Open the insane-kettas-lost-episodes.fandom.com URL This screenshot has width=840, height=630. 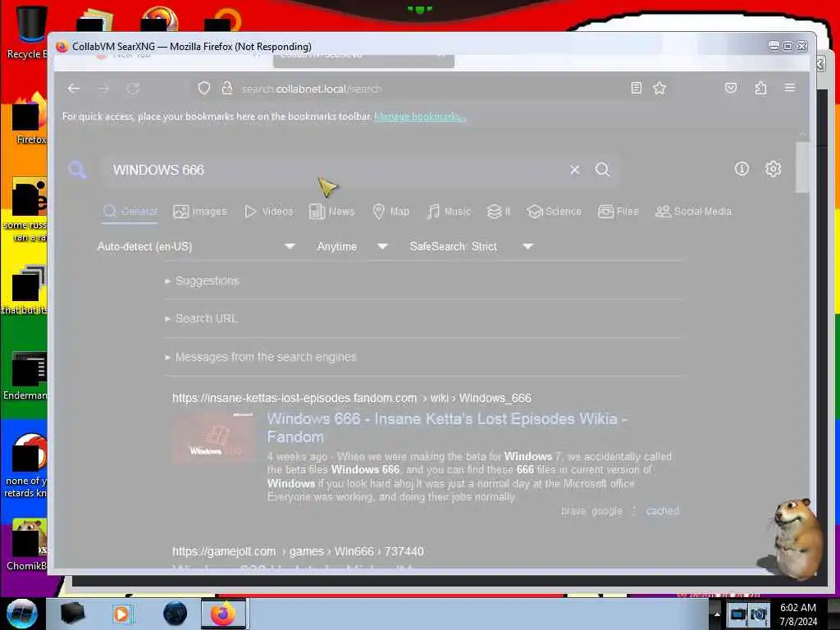pyautogui.click(x=351, y=398)
